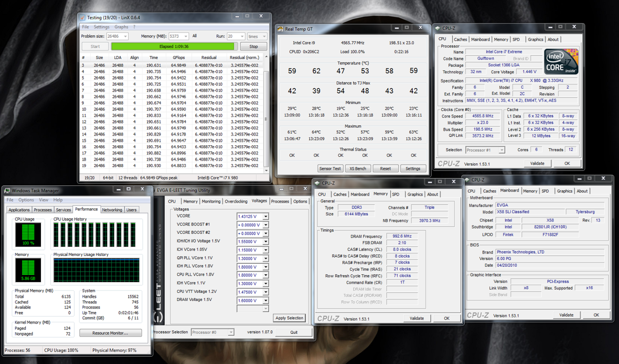Click the Intel Core i7 logo in CPU-Z
This screenshot has width=619, height=364.
coord(561,62)
